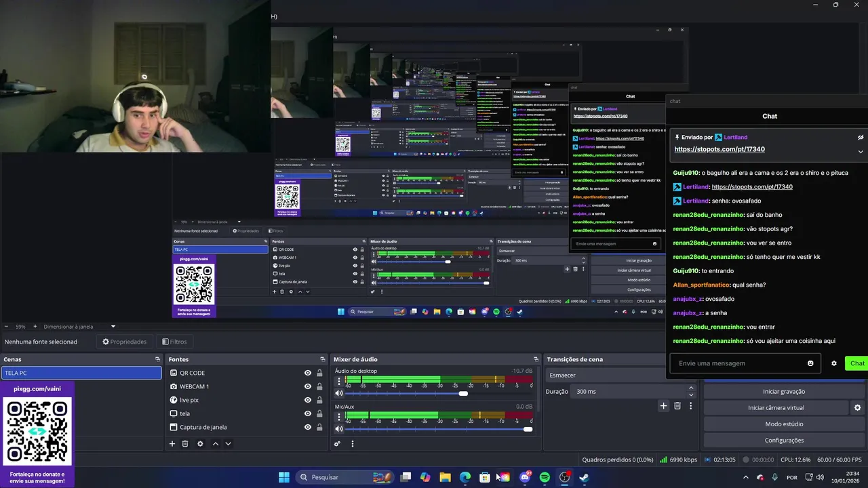The width and height of the screenshot is (868, 488).
Task: Delete the scene transition with trash icon
Action: (677, 406)
